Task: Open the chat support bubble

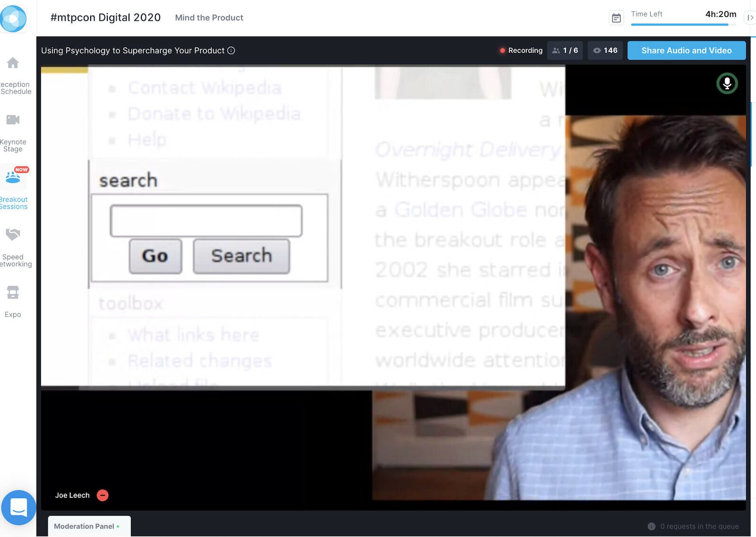Action: (18, 507)
